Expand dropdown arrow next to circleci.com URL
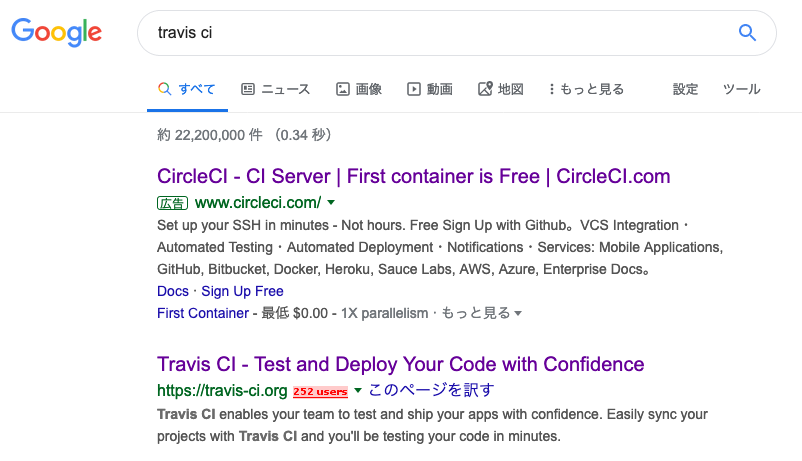The image size is (802, 461). click(331, 203)
